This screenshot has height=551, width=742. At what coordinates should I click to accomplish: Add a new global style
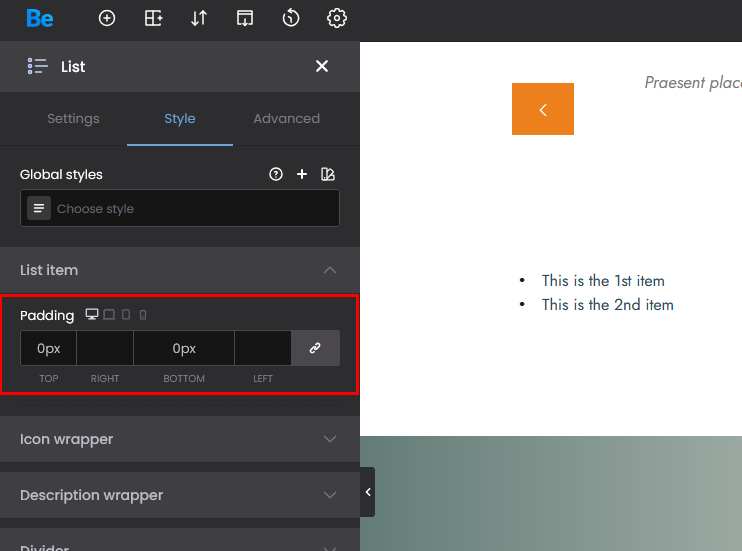pyautogui.click(x=302, y=174)
